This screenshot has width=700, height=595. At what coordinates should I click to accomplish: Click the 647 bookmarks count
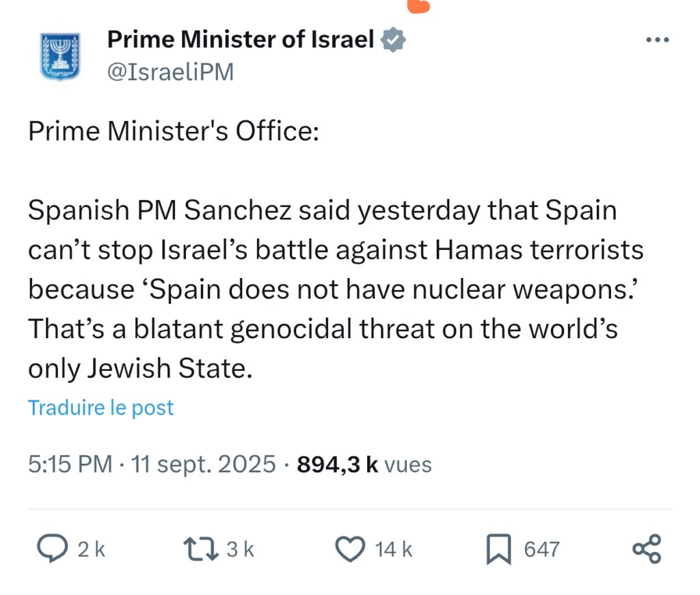click(542, 549)
